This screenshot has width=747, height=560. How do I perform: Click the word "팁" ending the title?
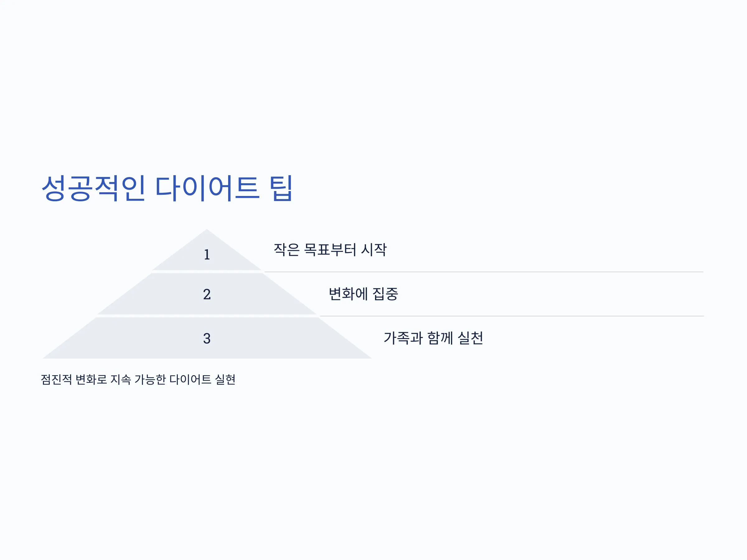(x=281, y=188)
